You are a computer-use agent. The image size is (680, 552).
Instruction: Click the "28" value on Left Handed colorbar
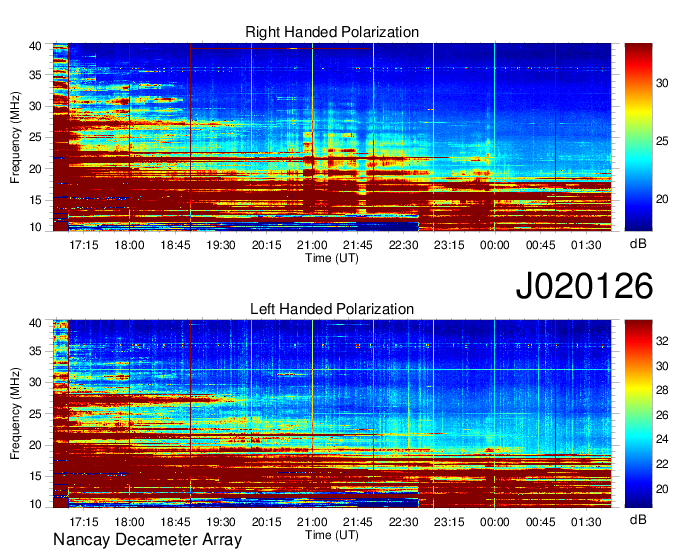pyautogui.click(x=662, y=391)
